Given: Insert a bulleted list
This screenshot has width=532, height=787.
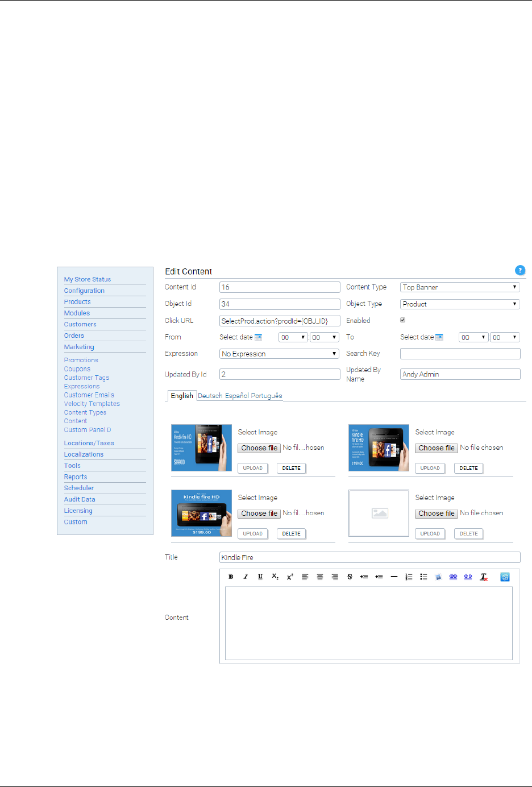Looking at the screenshot, I should (423, 577).
